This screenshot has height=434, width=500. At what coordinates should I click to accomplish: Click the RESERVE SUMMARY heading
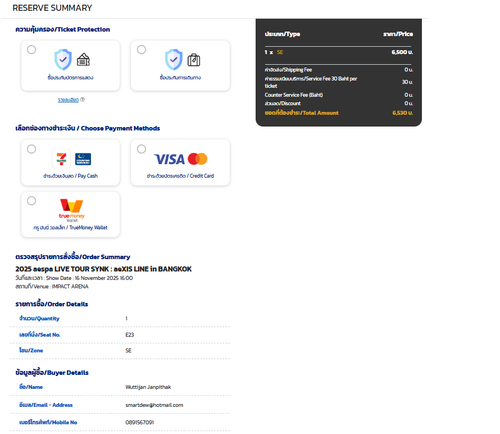(x=52, y=8)
